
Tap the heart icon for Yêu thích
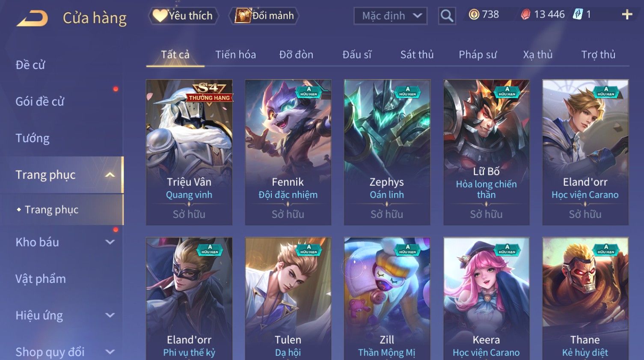pos(160,16)
